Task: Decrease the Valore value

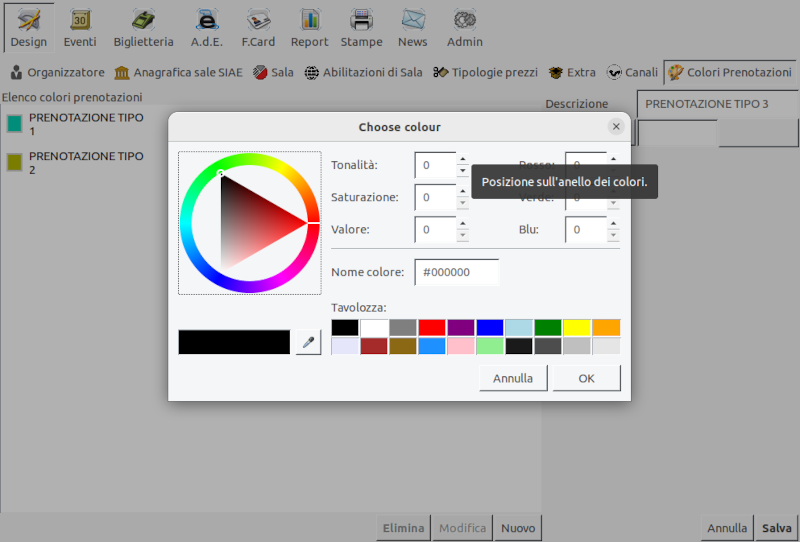Action: point(463,235)
